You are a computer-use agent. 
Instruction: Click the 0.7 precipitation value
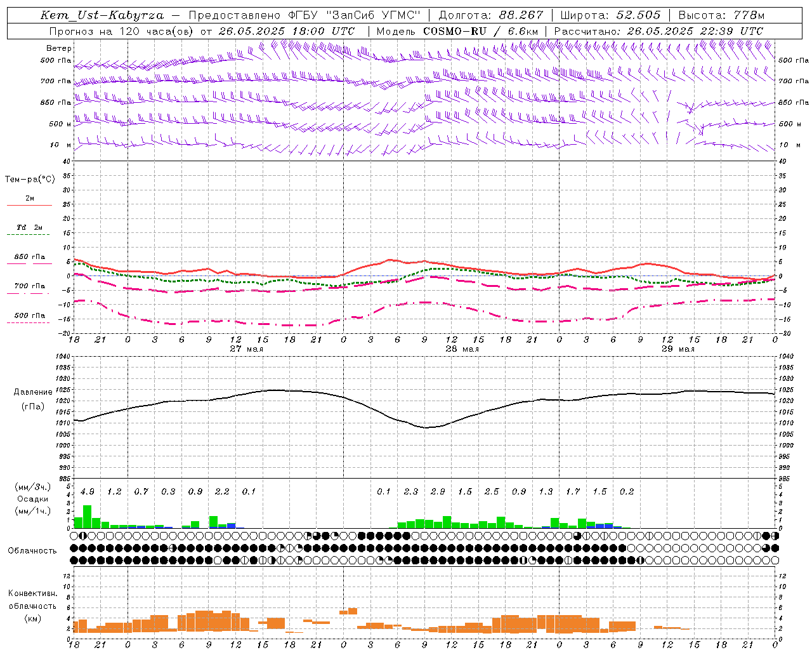pos(141,492)
